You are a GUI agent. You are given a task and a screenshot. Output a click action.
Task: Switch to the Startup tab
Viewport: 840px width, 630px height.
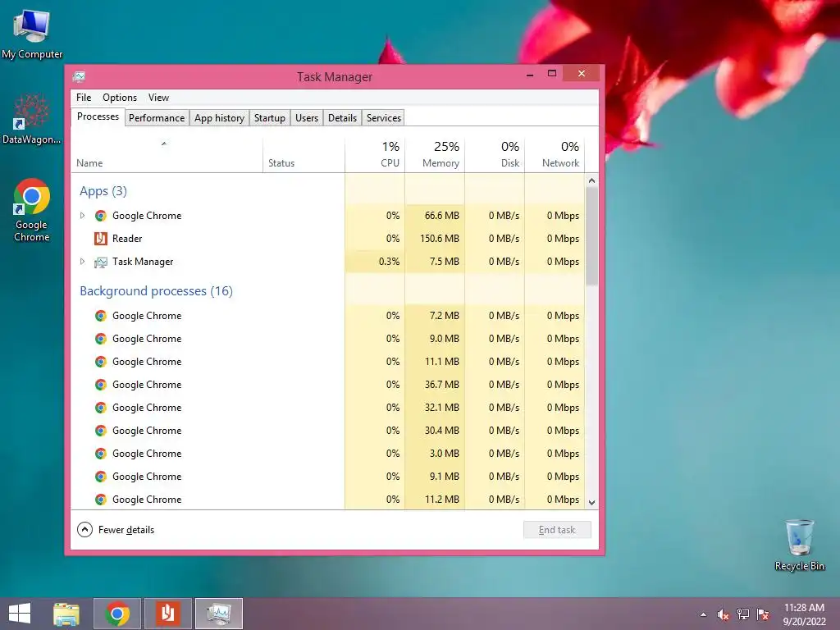[x=269, y=118]
